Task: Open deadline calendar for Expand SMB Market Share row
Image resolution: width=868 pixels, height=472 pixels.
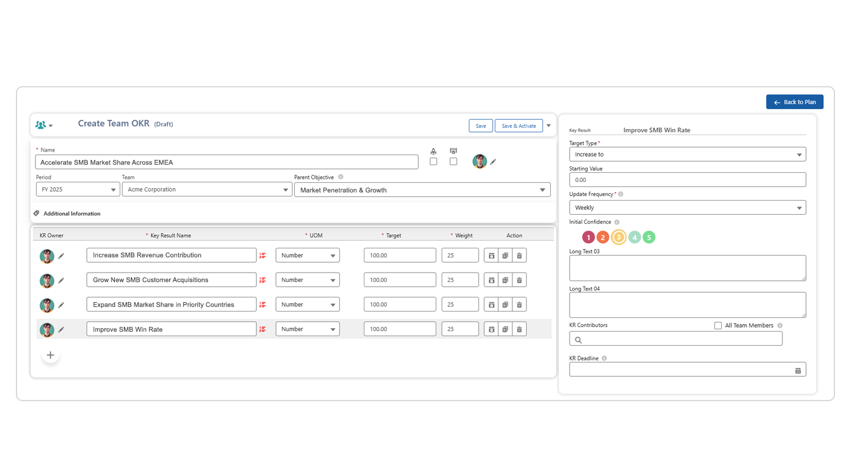Action: 491,305
